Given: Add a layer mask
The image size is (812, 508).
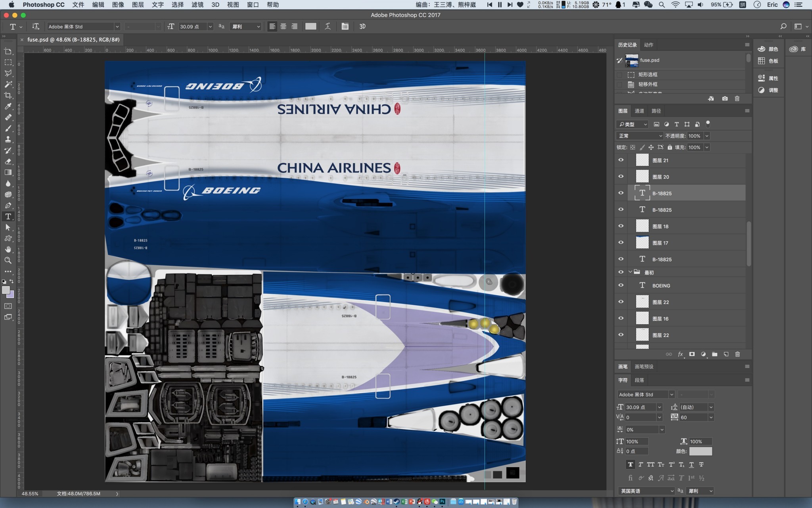Looking at the screenshot, I should tap(692, 354).
